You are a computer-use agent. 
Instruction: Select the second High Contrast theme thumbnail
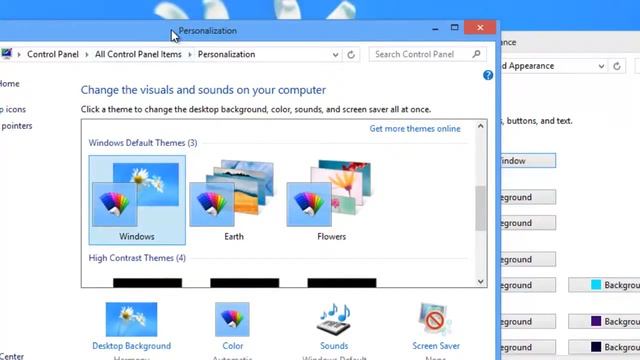(244, 283)
